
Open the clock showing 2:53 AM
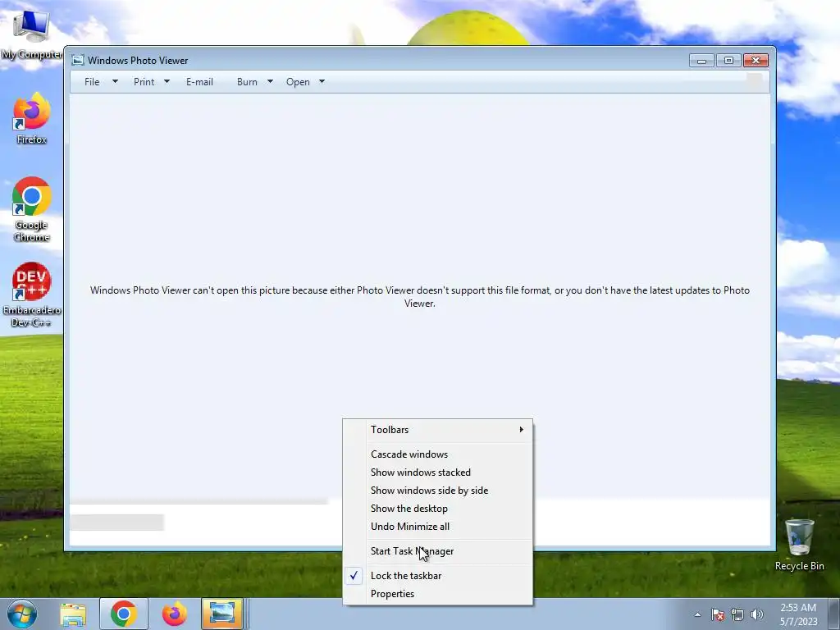point(798,614)
